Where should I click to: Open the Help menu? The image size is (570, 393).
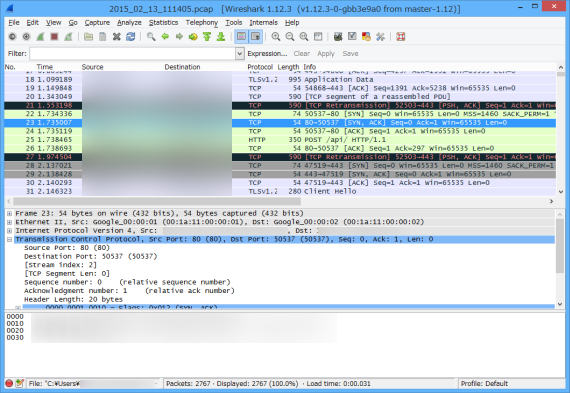tap(292, 23)
